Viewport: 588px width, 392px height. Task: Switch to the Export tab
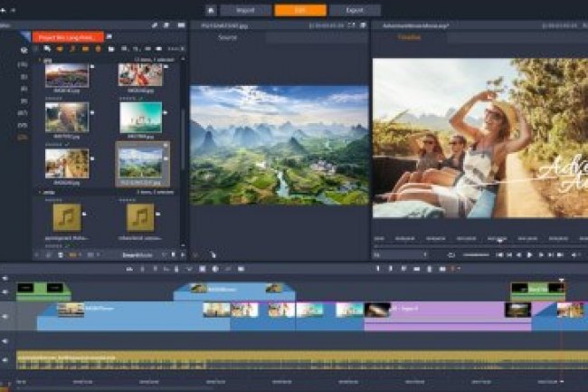pos(355,10)
